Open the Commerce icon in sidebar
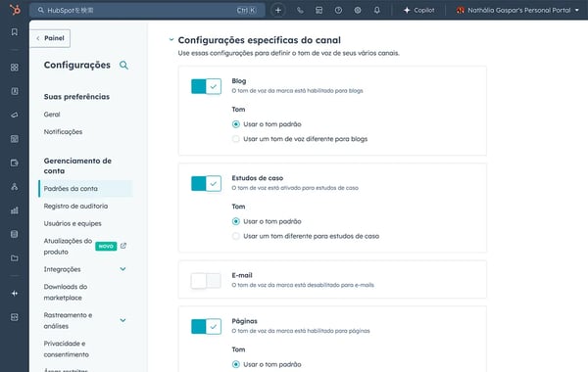588x372 pixels. (x=15, y=163)
